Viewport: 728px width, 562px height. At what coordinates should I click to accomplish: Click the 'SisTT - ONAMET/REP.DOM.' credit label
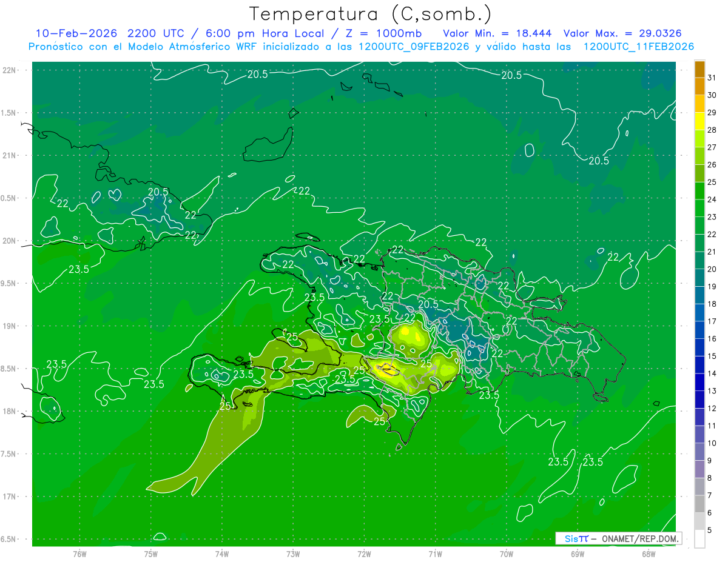pos(618,538)
